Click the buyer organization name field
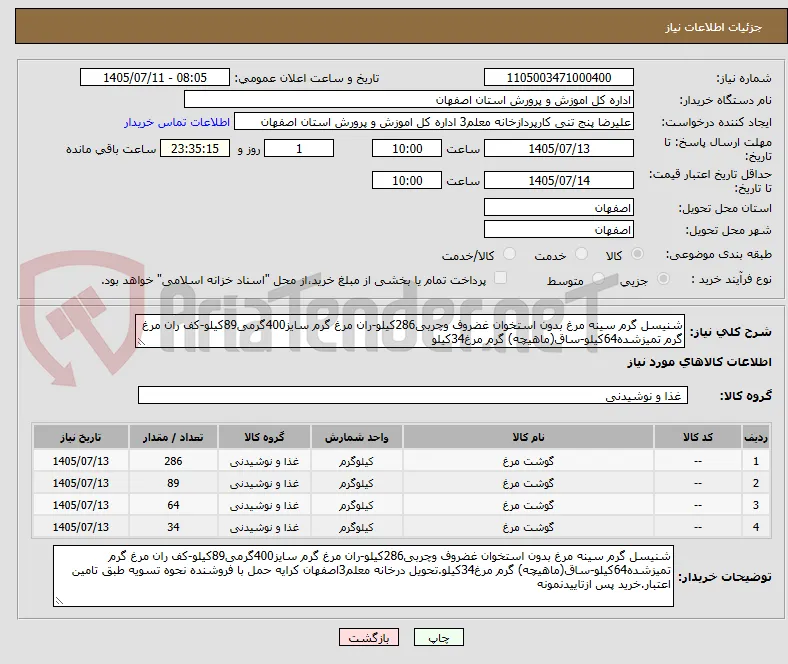788x664 pixels. pos(409,100)
